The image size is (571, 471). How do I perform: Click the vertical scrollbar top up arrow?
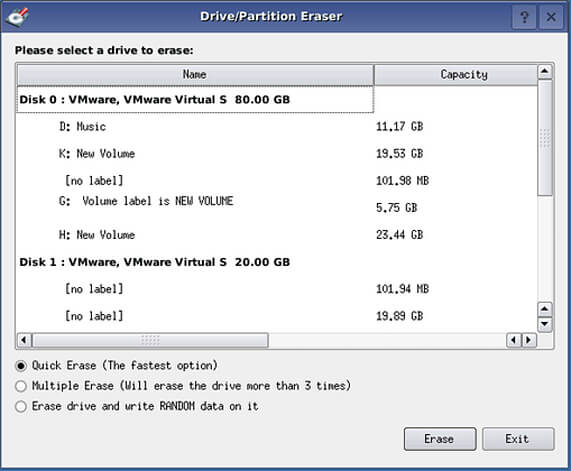tap(545, 71)
